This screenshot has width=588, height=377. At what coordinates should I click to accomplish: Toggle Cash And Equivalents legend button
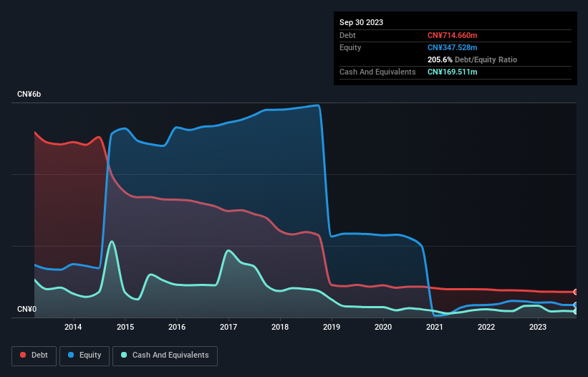pyautogui.click(x=165, y=355)
